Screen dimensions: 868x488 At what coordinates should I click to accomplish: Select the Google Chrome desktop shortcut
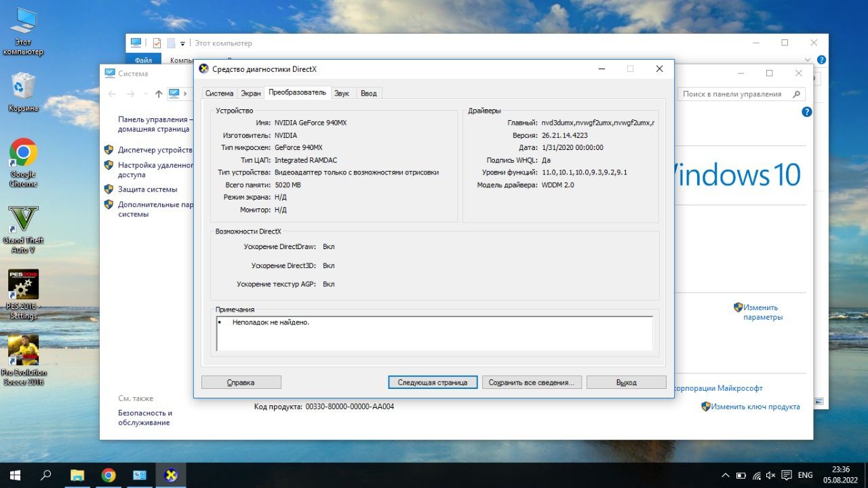click(23, 163)
